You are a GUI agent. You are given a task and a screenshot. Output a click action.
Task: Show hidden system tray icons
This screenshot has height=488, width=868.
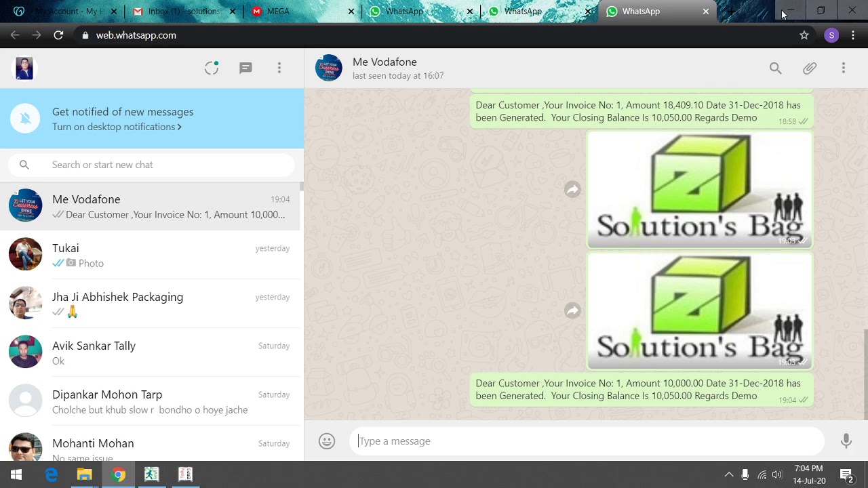pyautogui.click(x=729, y=475)
